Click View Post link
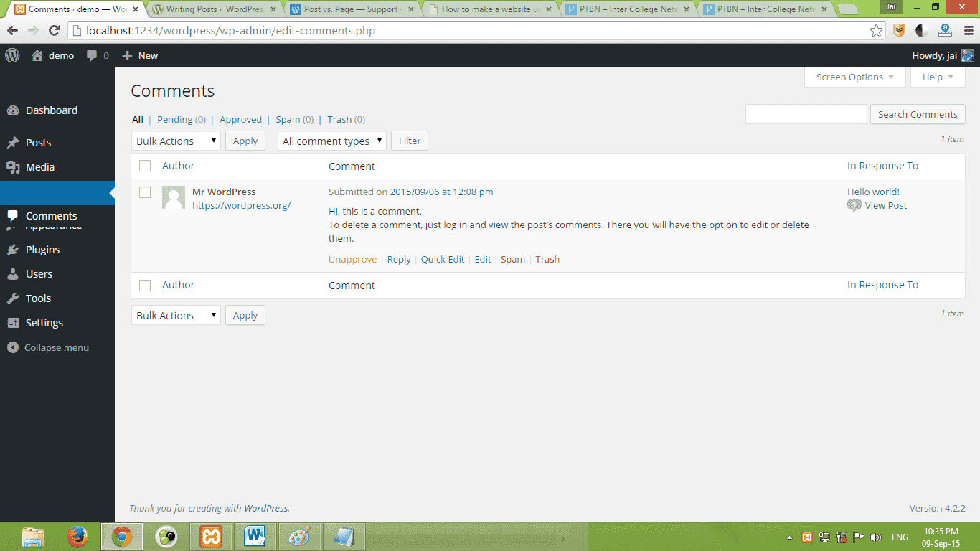The height and width of the screenshot is (551, 980). (886, 205)
